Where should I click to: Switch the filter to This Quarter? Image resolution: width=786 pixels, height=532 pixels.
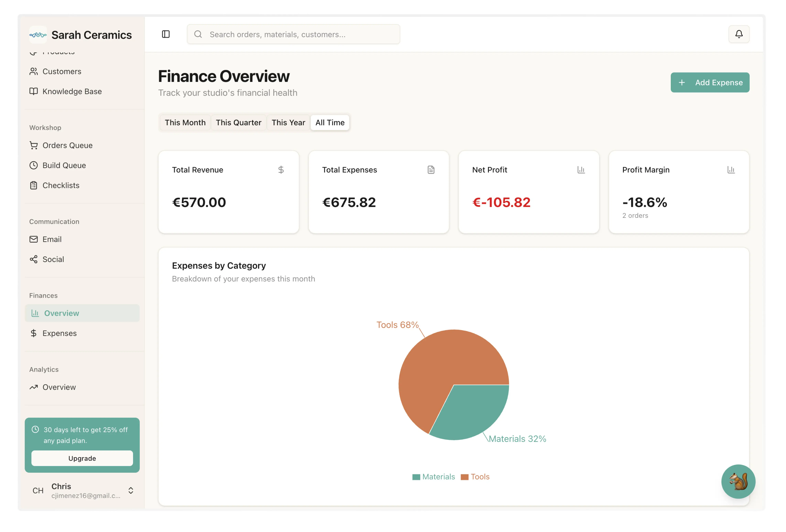[x=238, y=122]
